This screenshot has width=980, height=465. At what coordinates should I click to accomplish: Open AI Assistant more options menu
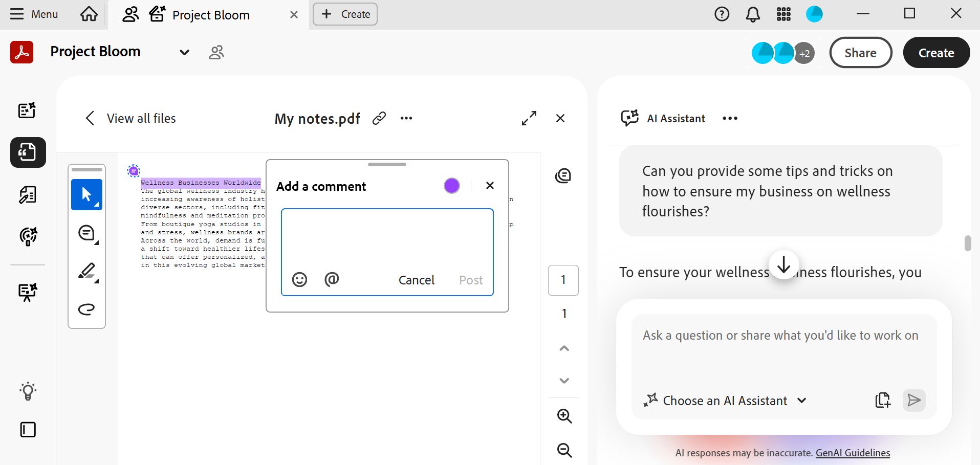click(x=730, y=118)
